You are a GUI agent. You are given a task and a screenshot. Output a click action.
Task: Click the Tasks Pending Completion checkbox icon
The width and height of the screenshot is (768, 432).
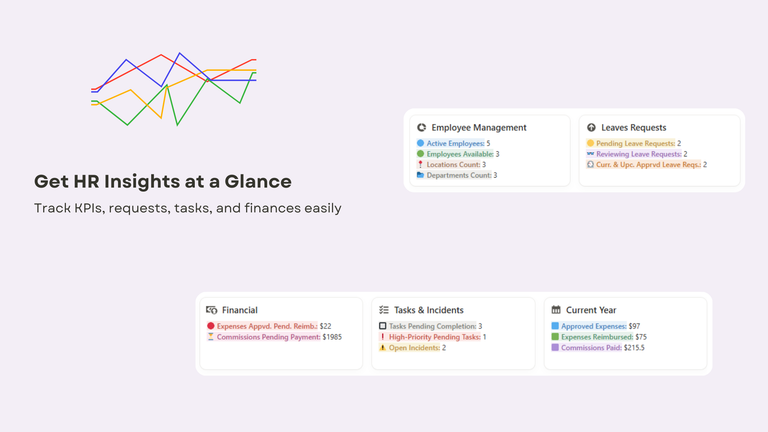[383, 326]
